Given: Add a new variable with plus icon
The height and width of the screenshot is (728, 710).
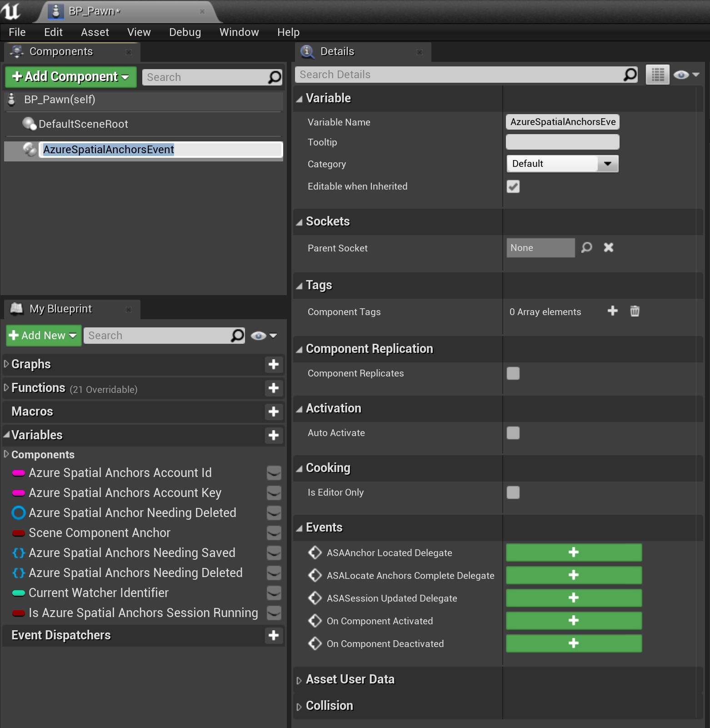Looking at the screenshot, I should (274, 435).
